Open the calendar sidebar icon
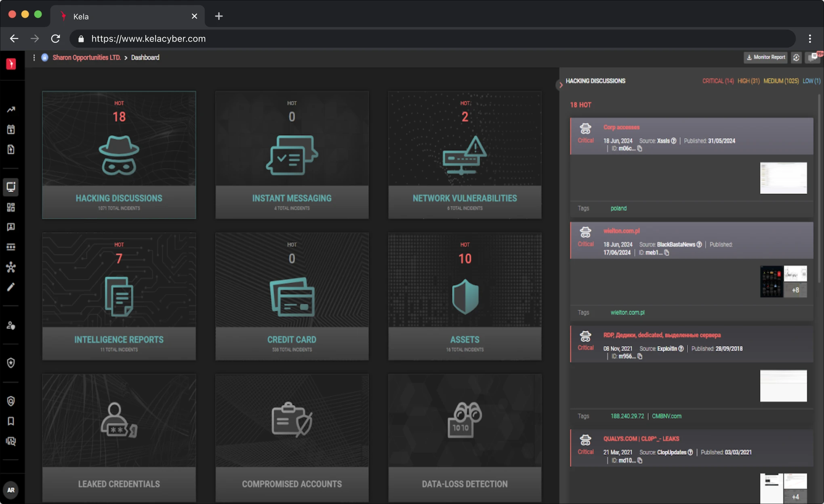This screenshot has width=824, height=504. (x=11, y=130)
